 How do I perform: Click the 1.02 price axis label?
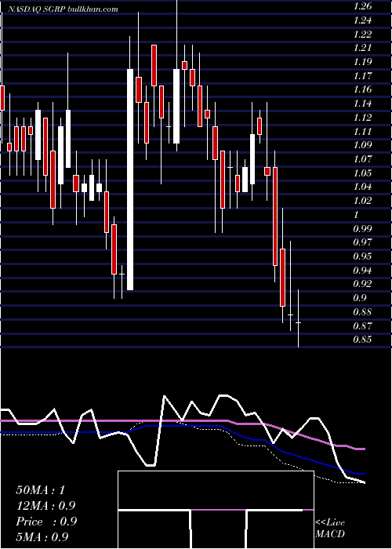pos(362,200)
